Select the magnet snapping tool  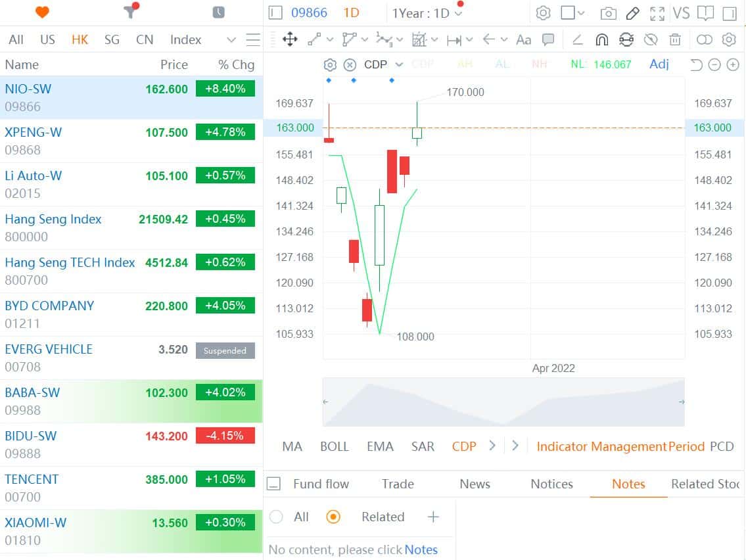tap(601, 39)
